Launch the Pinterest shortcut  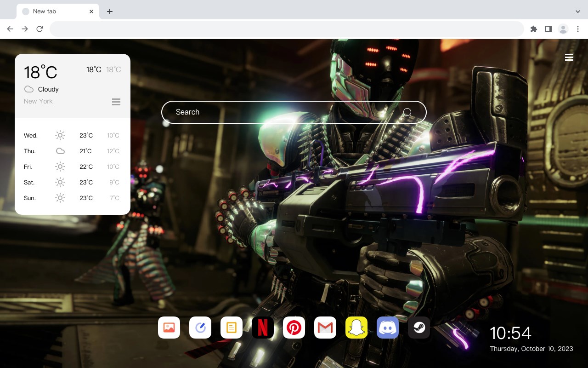click(294, 328)
